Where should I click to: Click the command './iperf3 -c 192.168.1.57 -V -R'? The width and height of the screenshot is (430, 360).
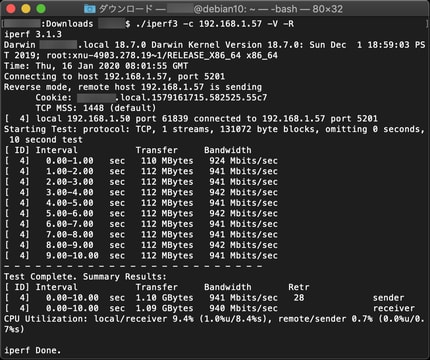215,24
